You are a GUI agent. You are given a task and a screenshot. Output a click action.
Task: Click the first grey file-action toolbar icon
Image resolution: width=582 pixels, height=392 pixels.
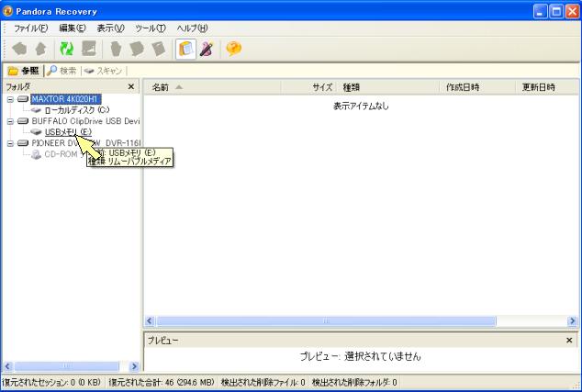tap(116, 49)
